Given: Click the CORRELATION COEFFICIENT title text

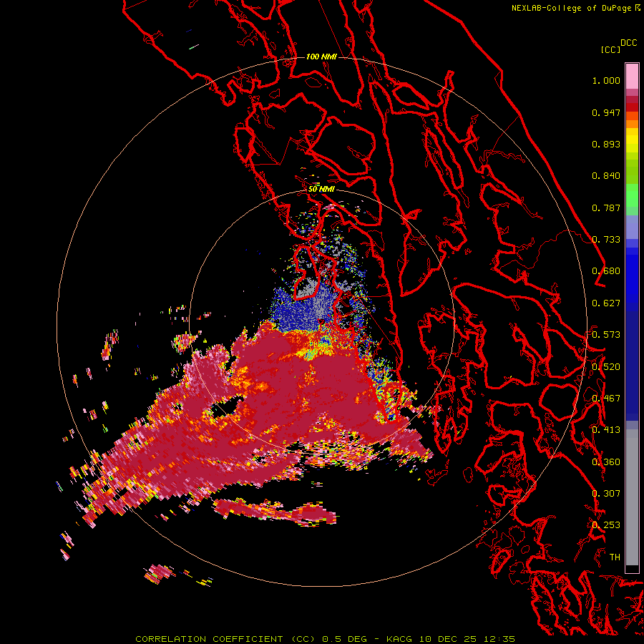Looking at the screenshot, I should (225, 639).
